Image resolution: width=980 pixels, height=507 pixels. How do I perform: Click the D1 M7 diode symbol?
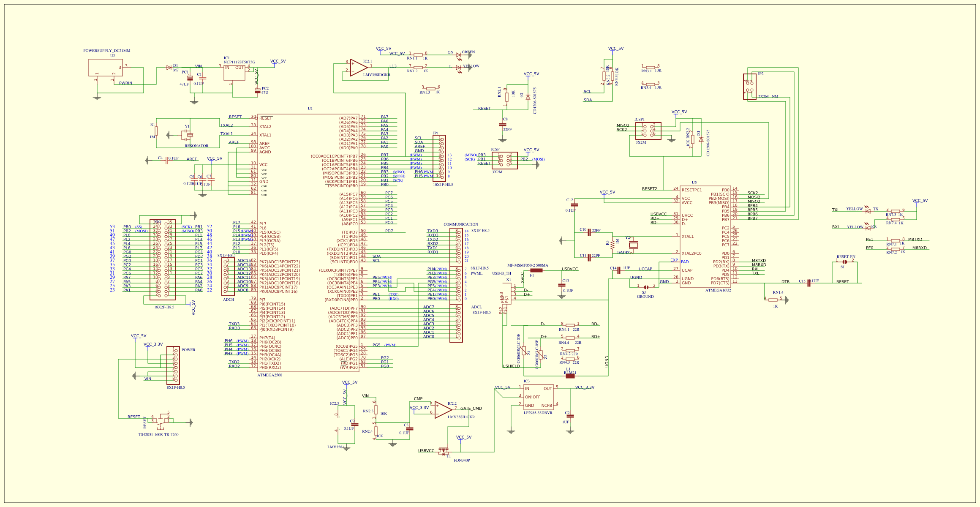[x=169, y=68]
